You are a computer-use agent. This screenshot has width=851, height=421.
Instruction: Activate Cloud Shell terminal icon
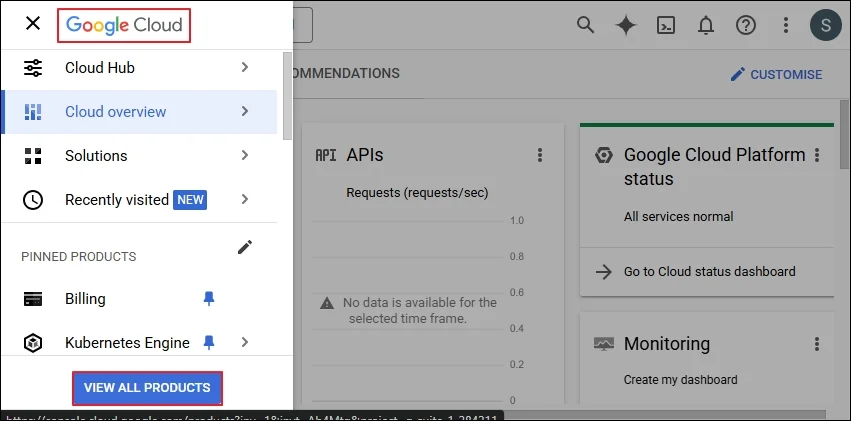click(x=666, y=25)
